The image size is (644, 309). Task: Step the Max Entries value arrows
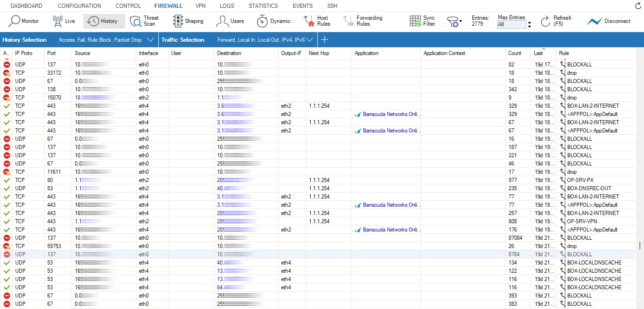(x=529, y=24)
